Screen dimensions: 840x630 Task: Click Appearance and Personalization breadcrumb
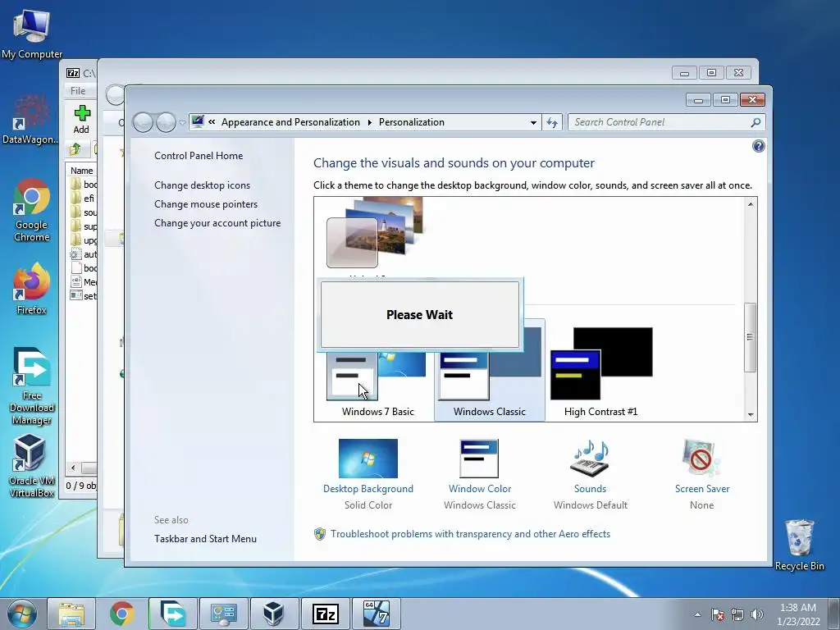pyautogui.click(x=290, y=122)
